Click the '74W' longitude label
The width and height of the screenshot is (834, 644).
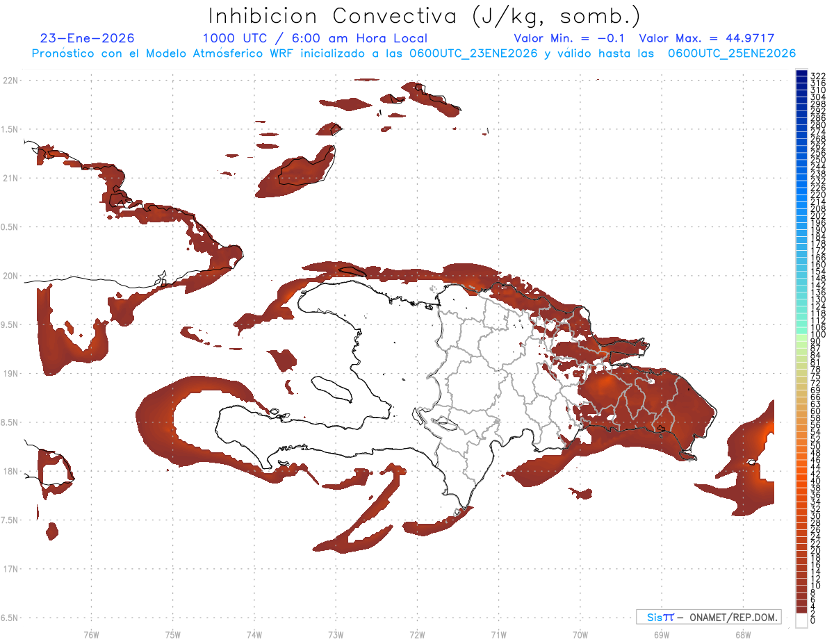tap(254, 634)
